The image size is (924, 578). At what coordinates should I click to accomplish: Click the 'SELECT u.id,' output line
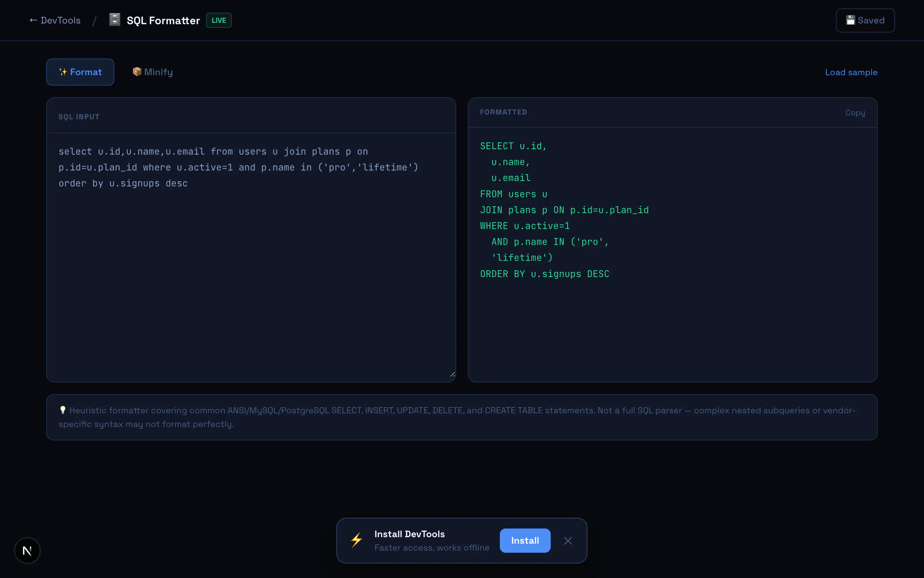513,146
